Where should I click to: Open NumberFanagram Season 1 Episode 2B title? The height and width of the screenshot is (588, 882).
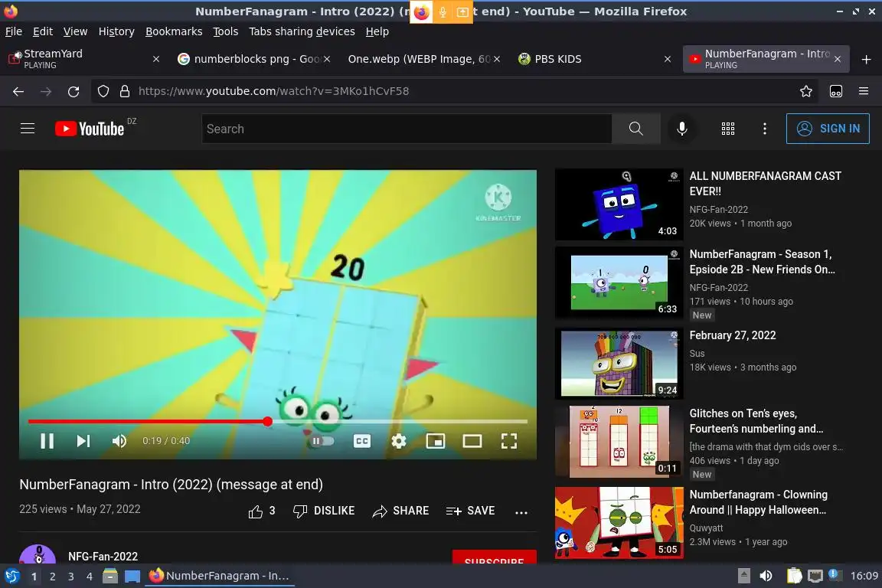(x=763, y=262)
